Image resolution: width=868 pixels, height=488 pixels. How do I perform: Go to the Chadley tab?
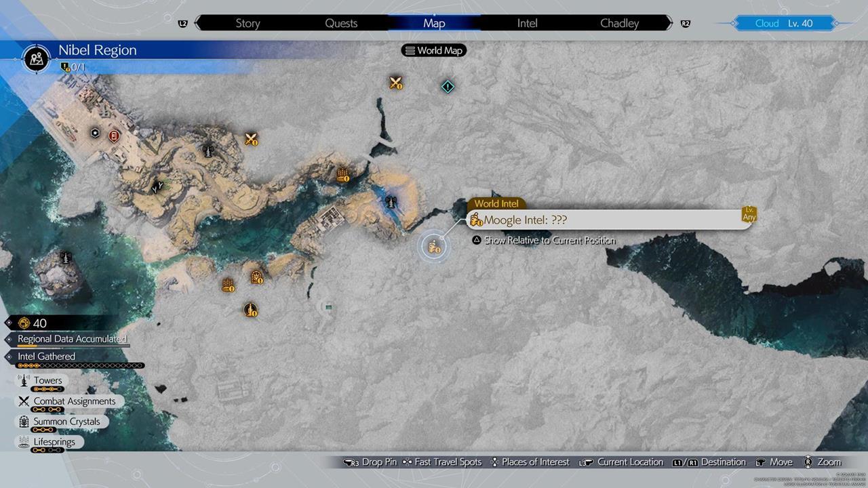tap(619, 23)
